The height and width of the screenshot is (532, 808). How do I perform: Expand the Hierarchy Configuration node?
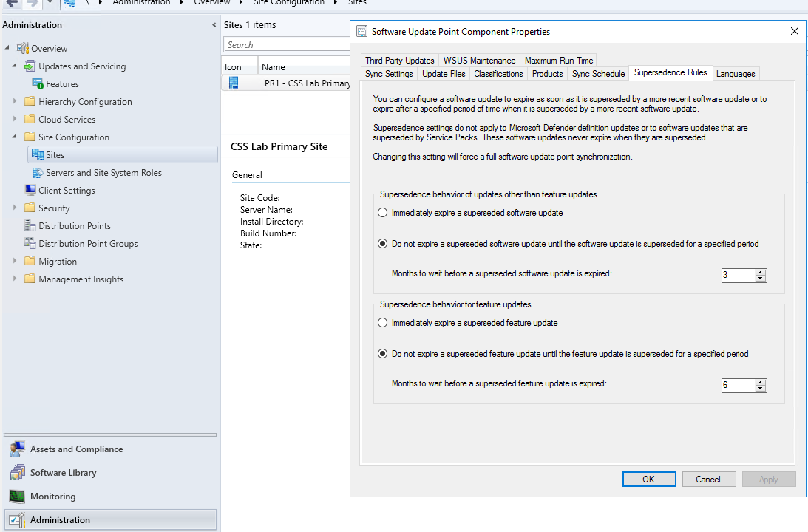click(x=16, y=101)
